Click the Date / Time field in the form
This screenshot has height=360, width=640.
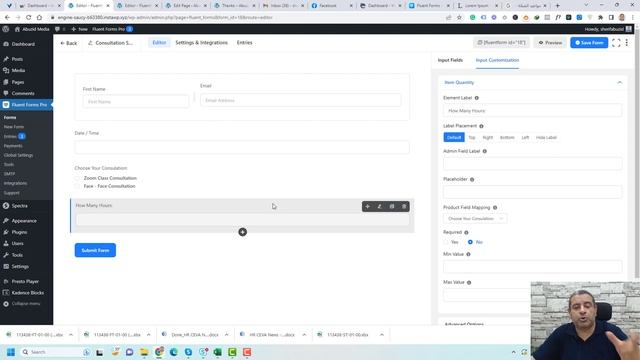tap(242, 147)
